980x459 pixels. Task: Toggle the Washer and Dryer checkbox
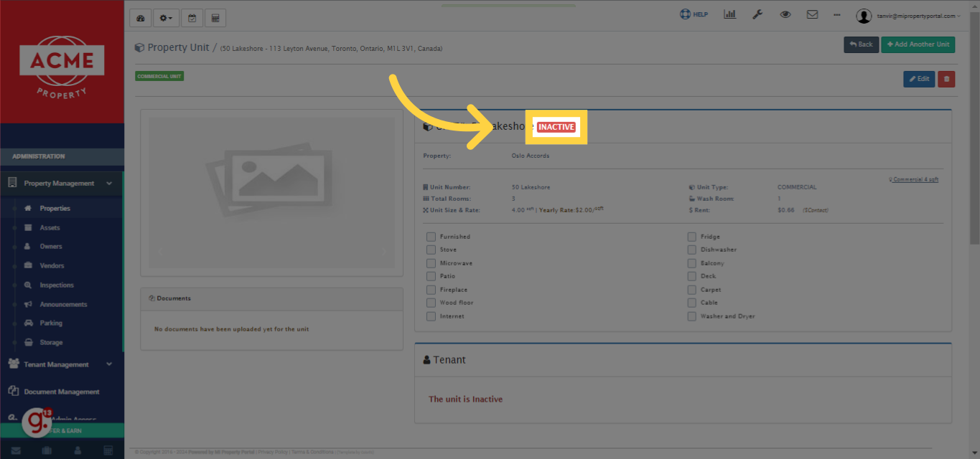[691, 316]
